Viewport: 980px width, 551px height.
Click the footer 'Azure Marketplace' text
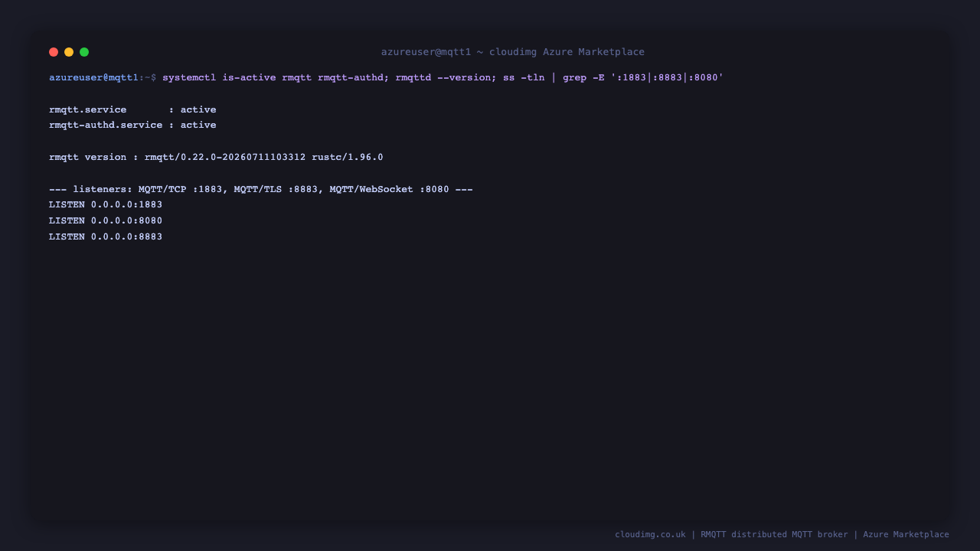(x=906, y=534)
